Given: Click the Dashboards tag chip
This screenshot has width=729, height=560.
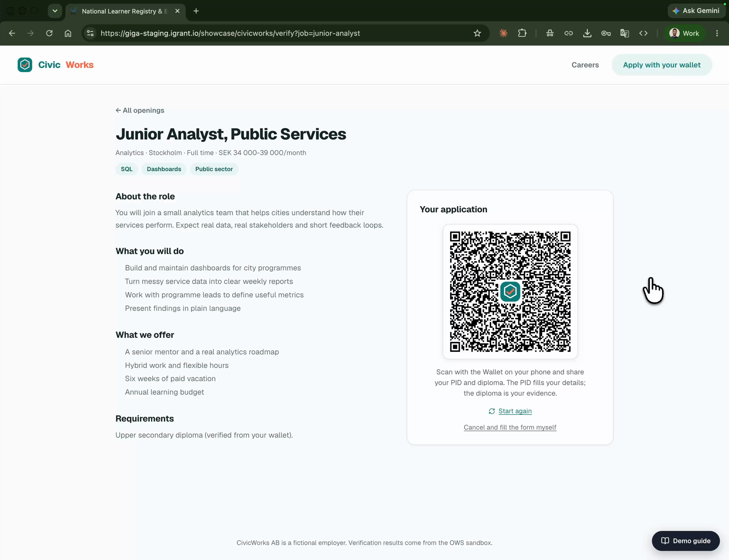Looking at the screenshot, I should click(x=164, y=169).
